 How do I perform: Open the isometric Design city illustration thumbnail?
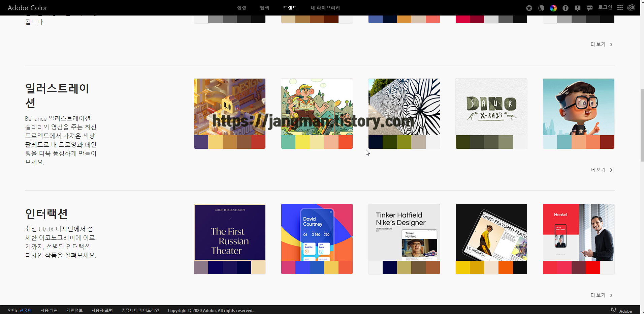click(230, 107)
